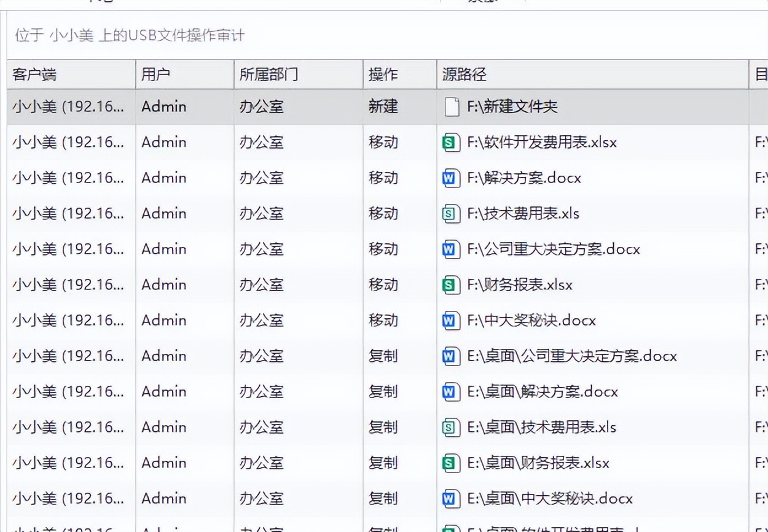The image size is (768, 532).
Task: Click 办公室 cell in the 财务报表.xlsx move row
Action: coord(262,285)
